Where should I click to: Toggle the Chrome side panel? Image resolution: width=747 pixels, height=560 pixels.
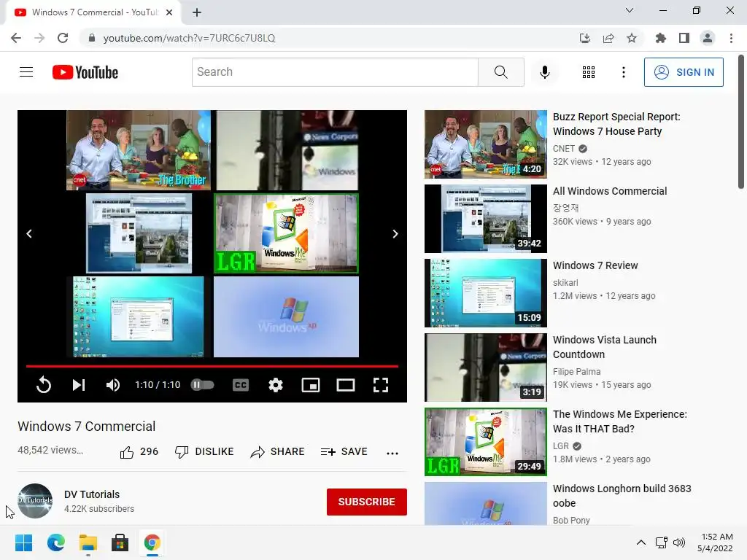coord(684,38)
